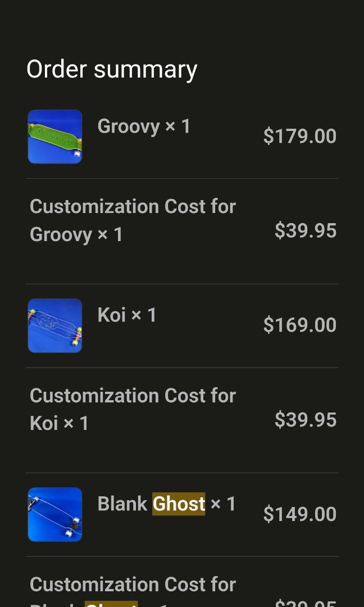Image resolution: width=364 pixels, height=607 pixels.
Task: Click the × 1 quantity beside Groovy product
Action: pos(178,126)
